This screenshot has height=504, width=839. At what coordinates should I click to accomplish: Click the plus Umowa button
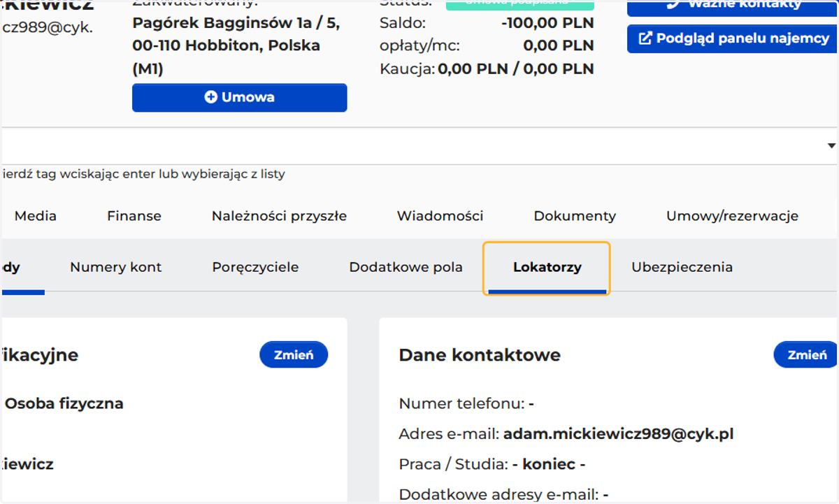coord(239,98)
